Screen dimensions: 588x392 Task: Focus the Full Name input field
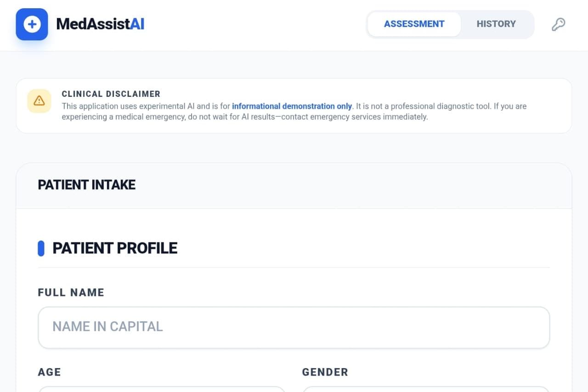(x=294, y=327)
